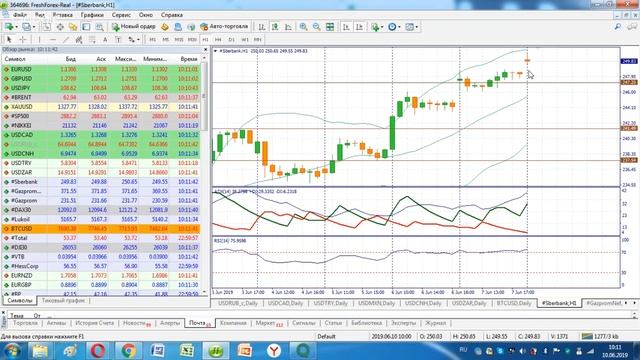Switch chart to bar chart type
The width and height of the screenshot is (640, 360).
tap(262, 27)
